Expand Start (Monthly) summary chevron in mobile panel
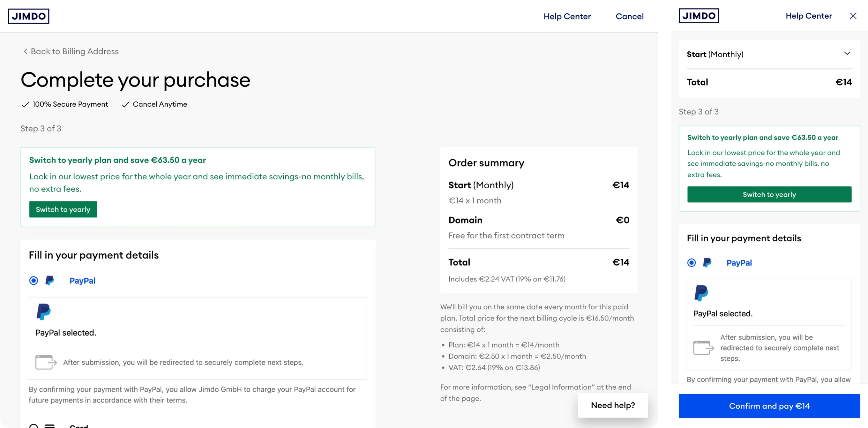This screenshot has width=868, height=428. coord(847,53)
